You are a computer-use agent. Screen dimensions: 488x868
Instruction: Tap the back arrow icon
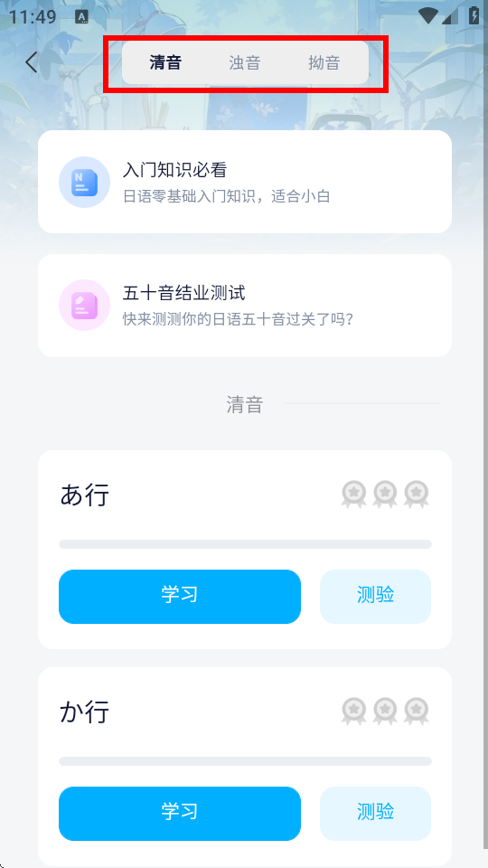pyautogui.click(x=32, y=62)
